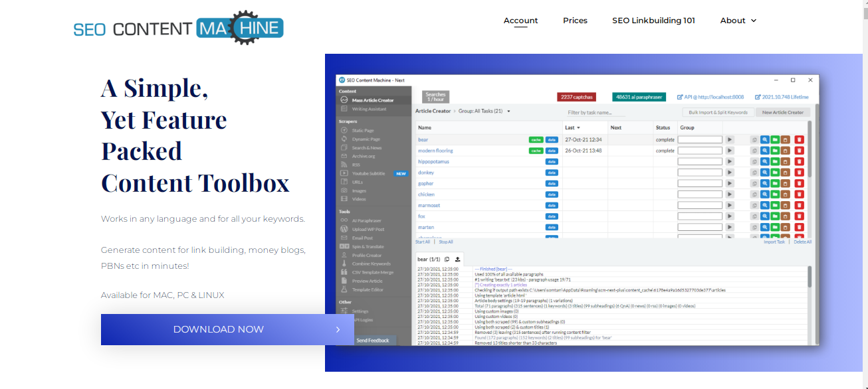Open the hippopotamus task

tap(433, 161)
